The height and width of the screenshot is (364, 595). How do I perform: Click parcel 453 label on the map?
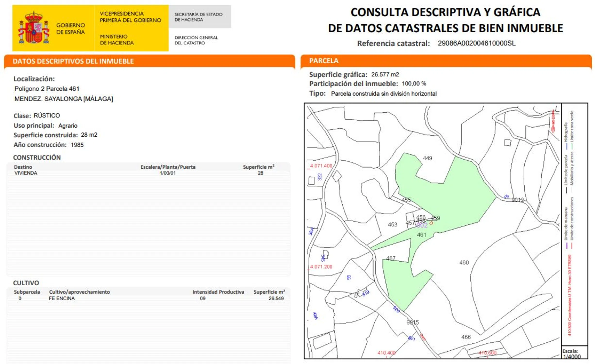coord(392,224)
